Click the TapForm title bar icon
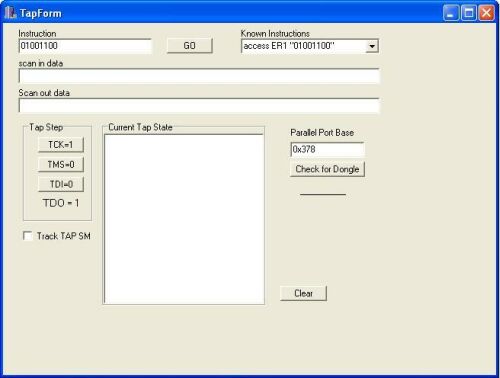The height and width of the screenshot is (378, 500). [10, 13]
